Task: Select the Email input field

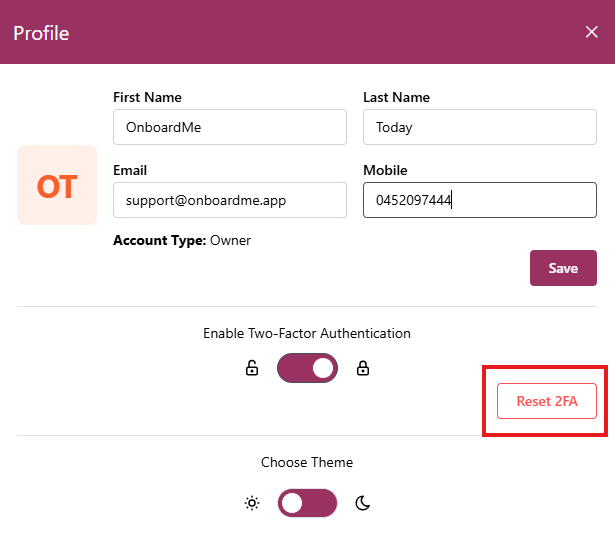Action: pos(230,200)
